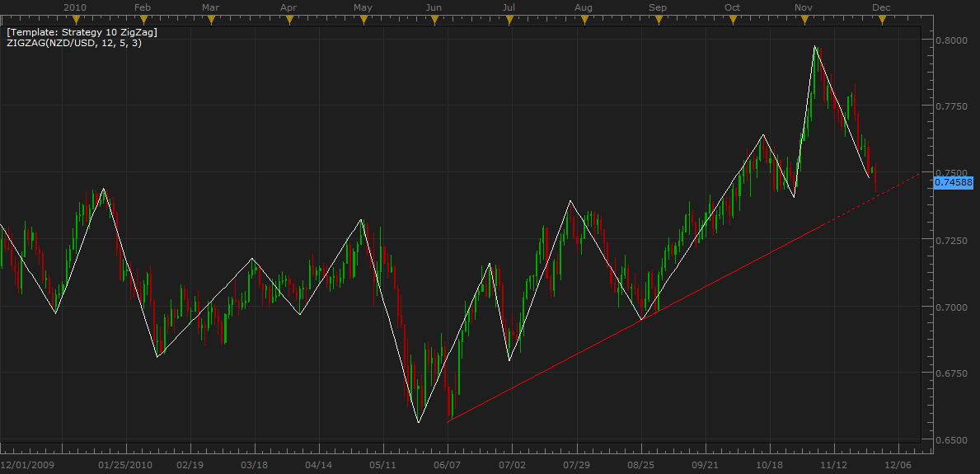980x474 pixels.
Task: Click the Template: Strategy 10 ZigZag label
Action: [82, 32]
